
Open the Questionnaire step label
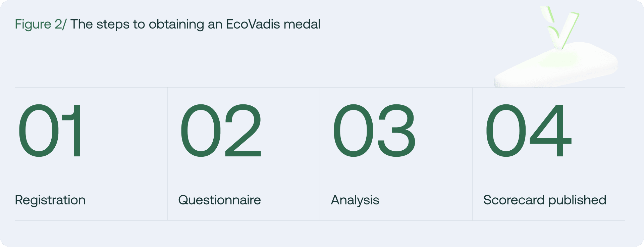point(219,200)
